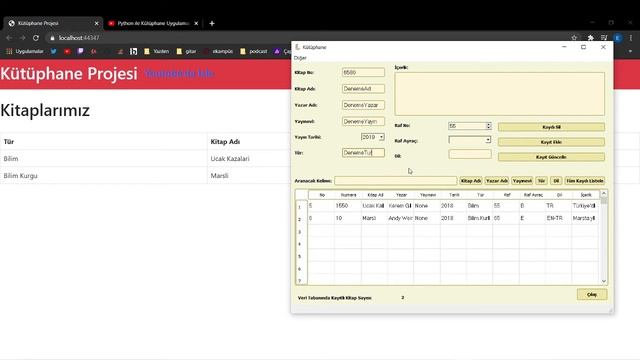Viewport: 640px width, 360px height.
Task: Switch to the Python ile Kütüphane Uygulaması tab
Action: pyautogui.click(x=152, y=23)
